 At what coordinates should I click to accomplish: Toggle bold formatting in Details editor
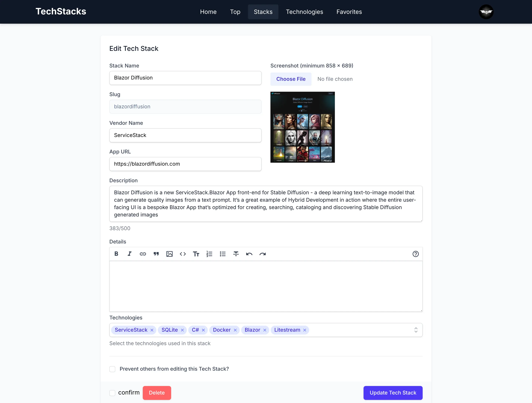point(116,254)
